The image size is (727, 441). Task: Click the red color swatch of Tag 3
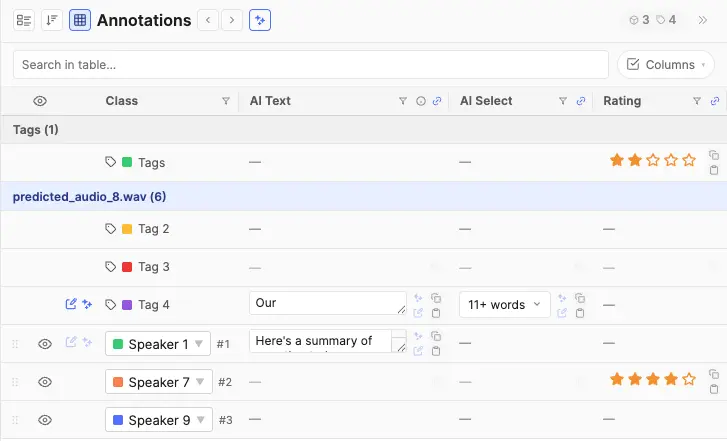click(127, 267)
